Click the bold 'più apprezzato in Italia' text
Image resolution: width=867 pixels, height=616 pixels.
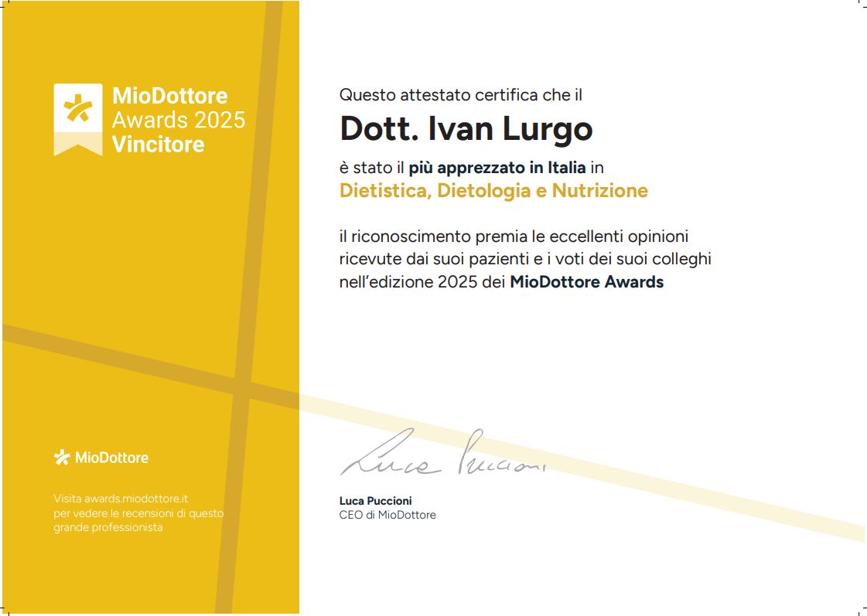tap(497, 167)
